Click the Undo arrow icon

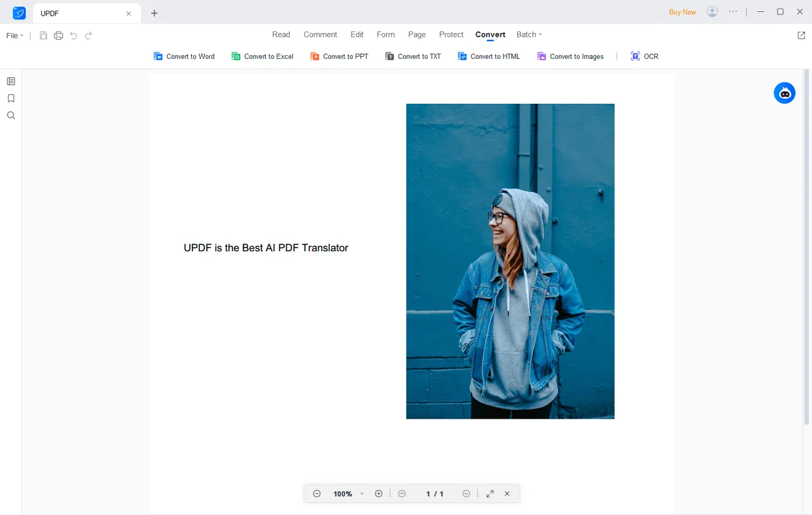tap(74, 36)
